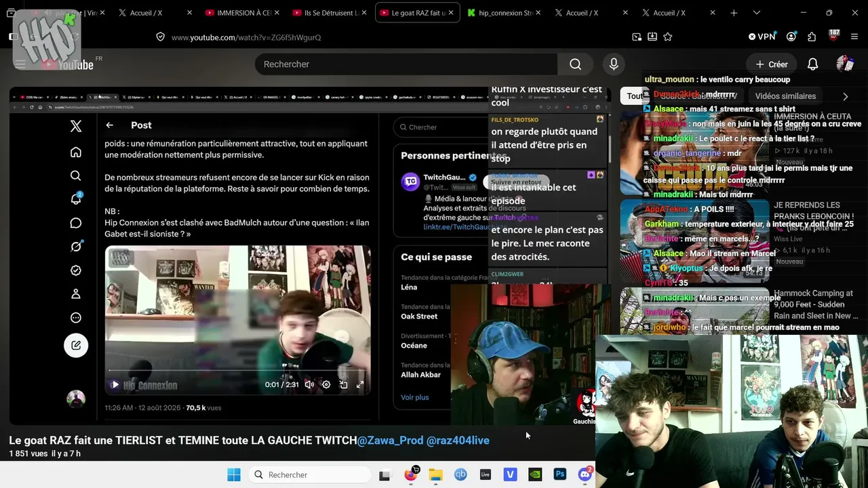Launch qBittorrent from the taskbar
This screenshot has width=868, height=488.
[x=460, y=474]
